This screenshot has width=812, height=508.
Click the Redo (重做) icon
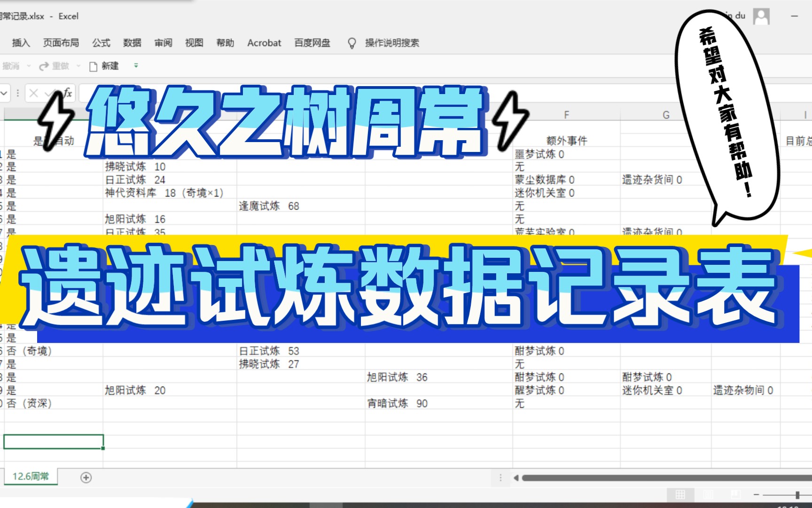pos(44,65)
